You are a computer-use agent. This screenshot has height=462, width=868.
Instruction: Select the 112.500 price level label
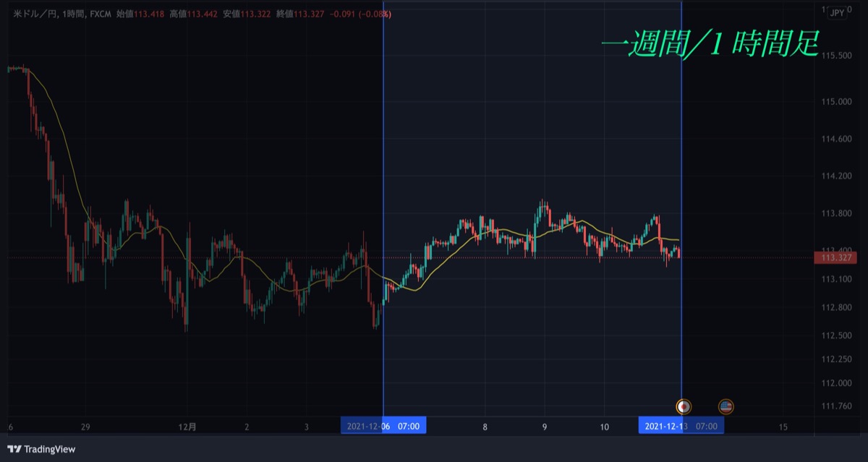[835, 335]
